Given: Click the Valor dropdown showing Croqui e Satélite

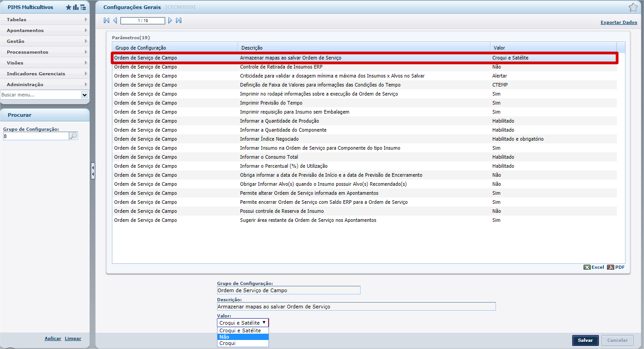Looking at the screenshot, I should tap(243, 323).
